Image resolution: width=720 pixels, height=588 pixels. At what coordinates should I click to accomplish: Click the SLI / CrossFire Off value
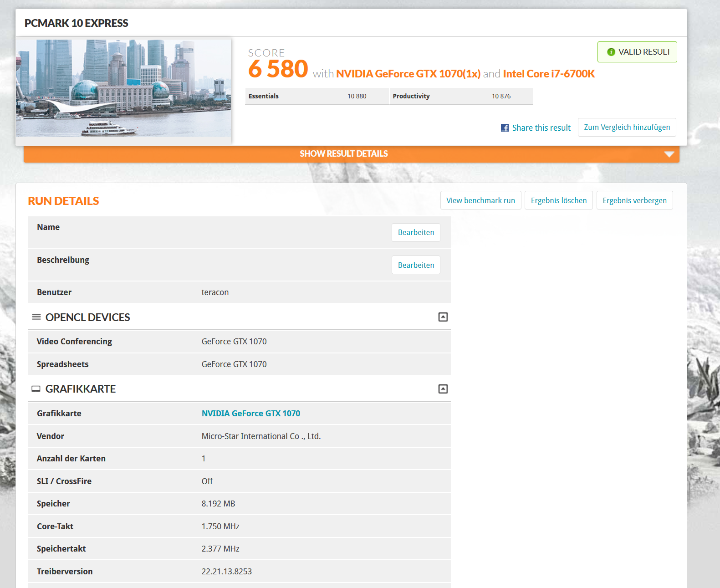[207, 481]
